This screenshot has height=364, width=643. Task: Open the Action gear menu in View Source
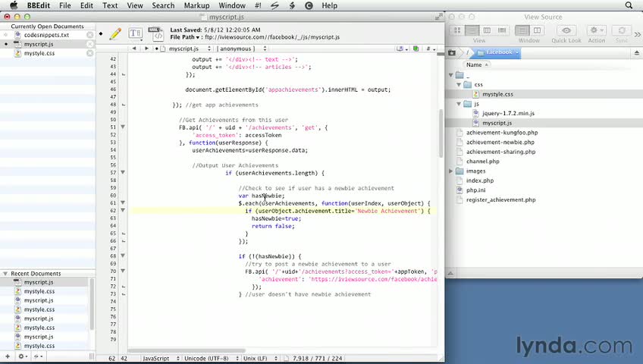[596, 30]
